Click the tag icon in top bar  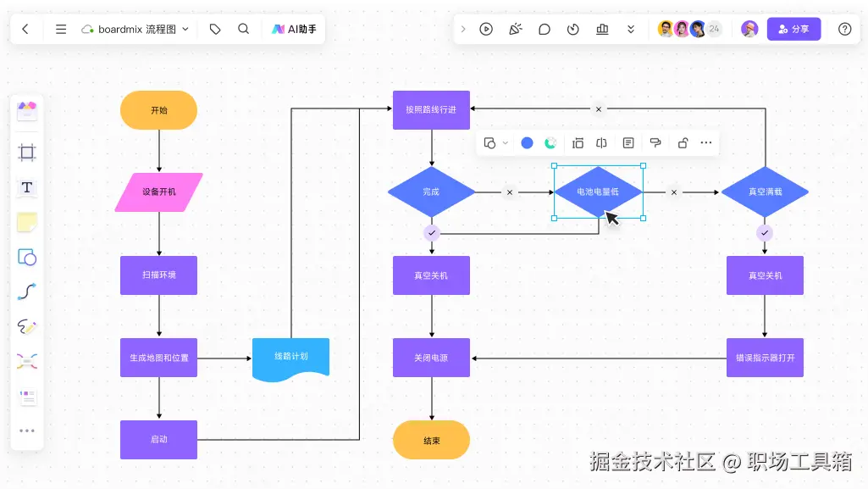pyautogui.click(x=215, y=30)
